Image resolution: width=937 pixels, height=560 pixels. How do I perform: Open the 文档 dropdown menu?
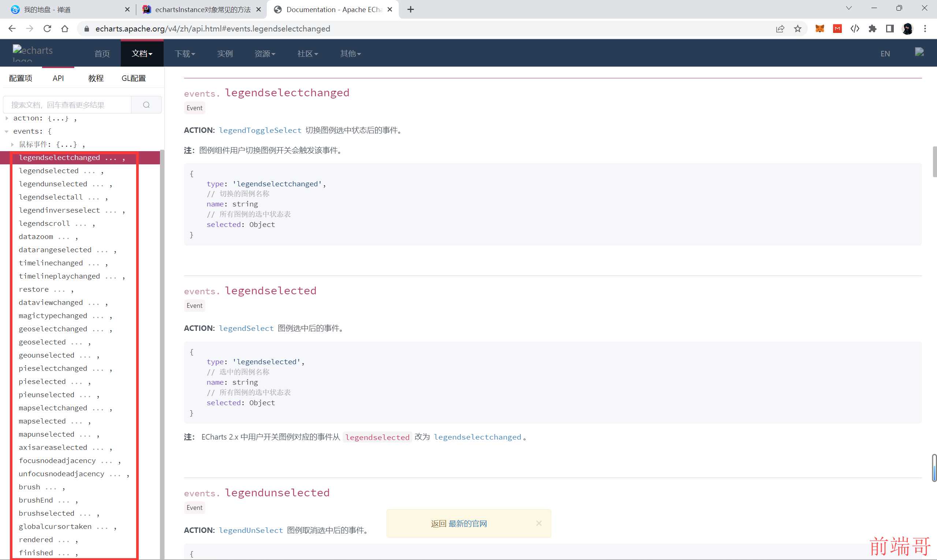point(142,53)
